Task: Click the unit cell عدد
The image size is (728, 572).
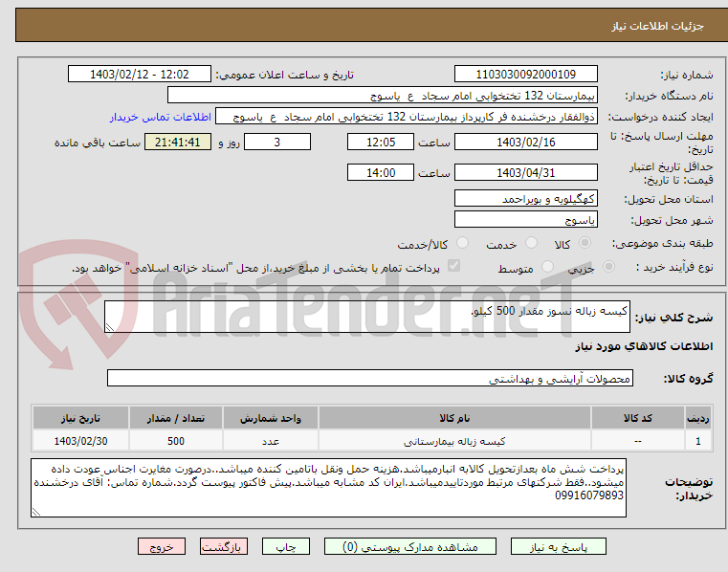Action: (271, 441)
